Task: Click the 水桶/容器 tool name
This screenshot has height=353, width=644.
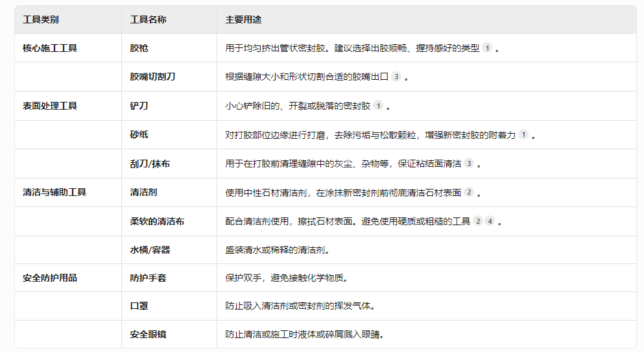Action: click(150, 249)
